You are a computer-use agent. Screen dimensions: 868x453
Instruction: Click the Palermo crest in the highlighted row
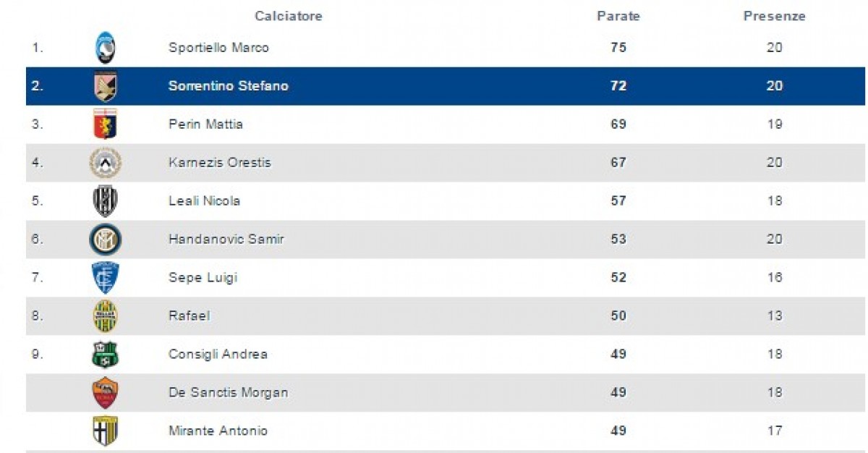coord(105,86)
